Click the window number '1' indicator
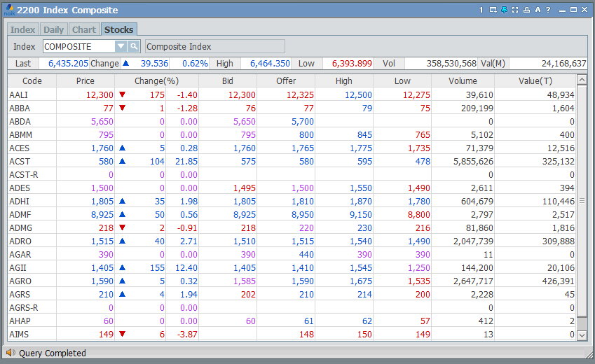 (x=481, y=10)
